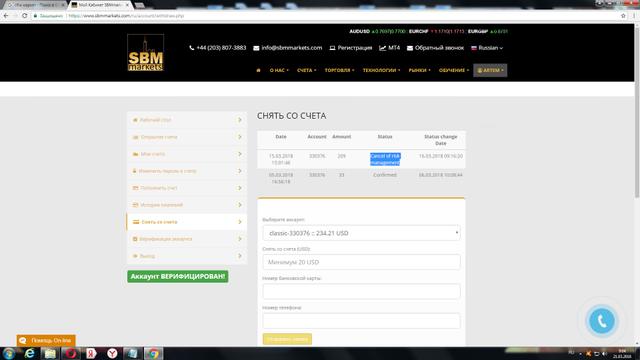
Task: Click the highlighted status cell in first row
Action: click(x=385, y=159)
